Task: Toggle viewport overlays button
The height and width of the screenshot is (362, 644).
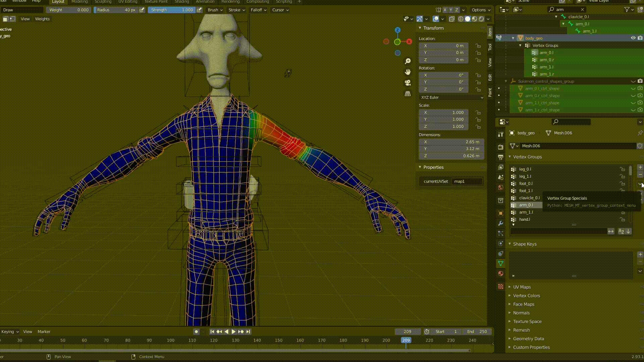Action: (x=435, y=19)
